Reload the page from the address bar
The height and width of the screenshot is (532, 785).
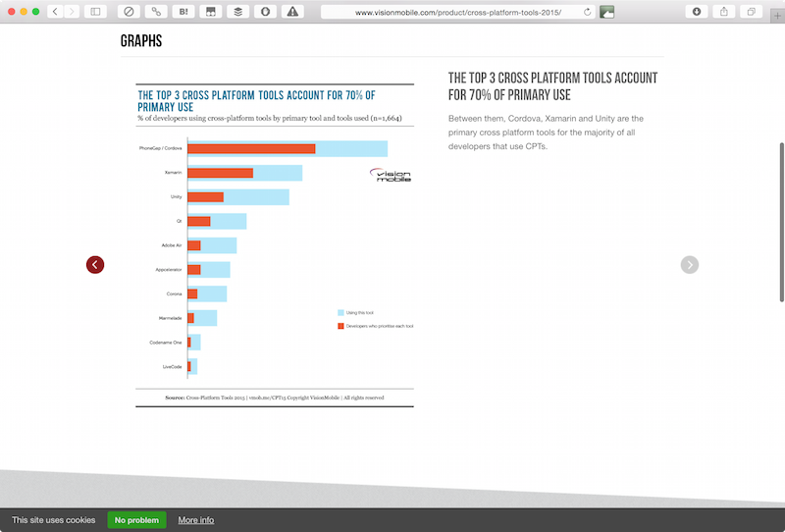[x=587, y=12]
